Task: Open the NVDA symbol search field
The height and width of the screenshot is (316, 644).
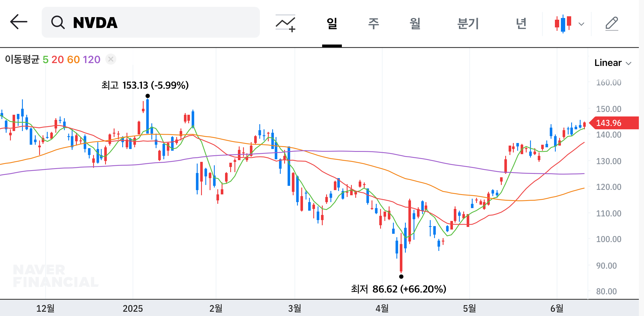Action: click(151, 22)
